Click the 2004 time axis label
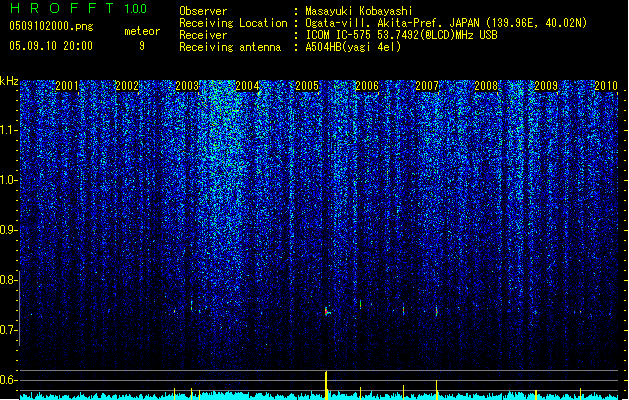The width and height of the screenshot is (629, 400). 247,85
